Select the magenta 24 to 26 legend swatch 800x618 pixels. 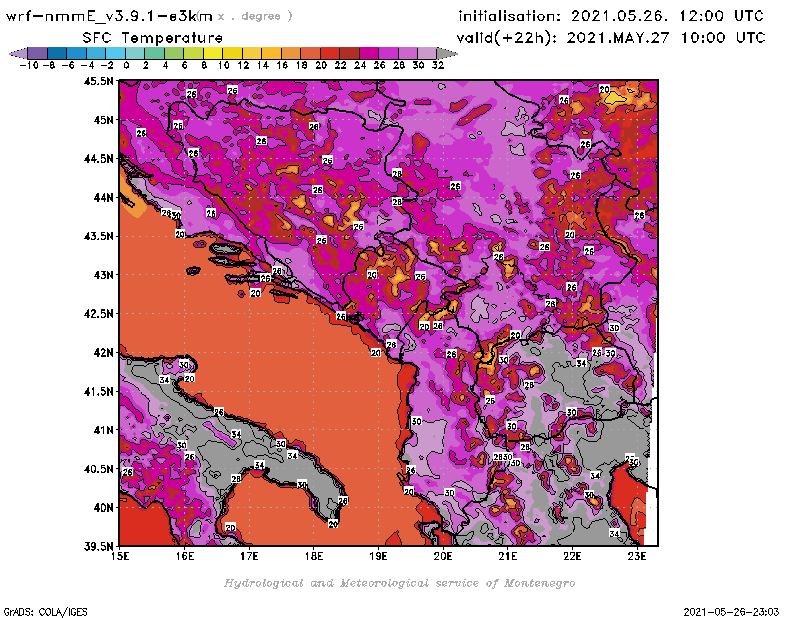click(369, 53)
